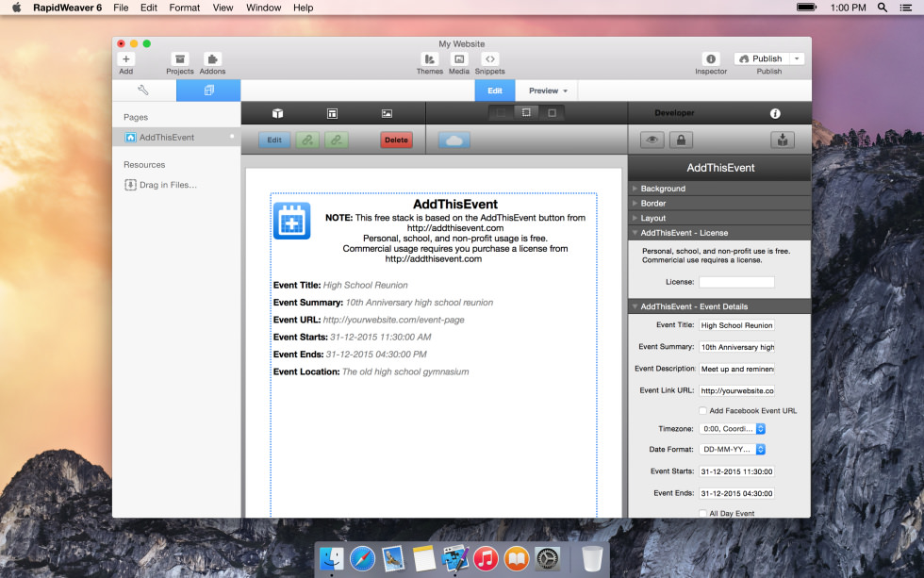Screen dimensions: 924x578
Task: Open the Date Format dropdown
Action: click(732, 450)
